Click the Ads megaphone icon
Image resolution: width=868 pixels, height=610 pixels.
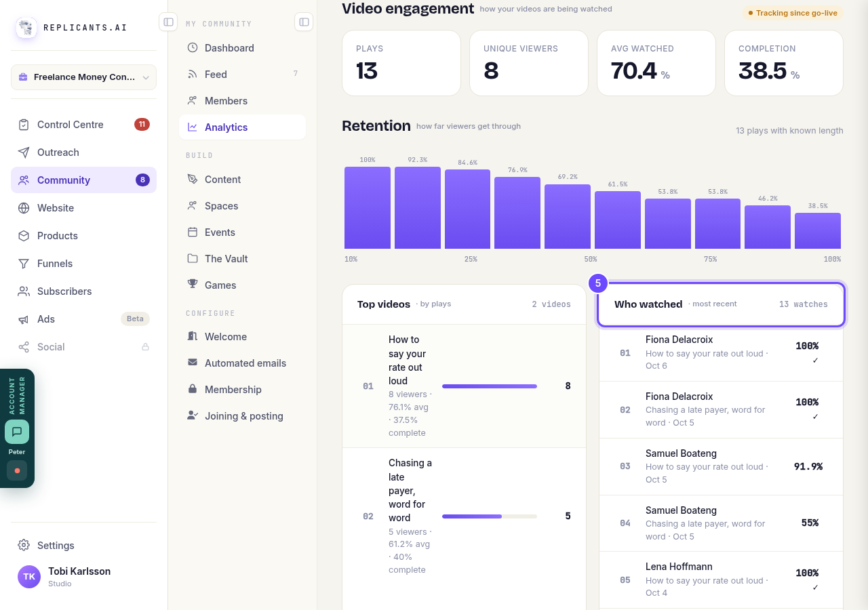[24, 319]
